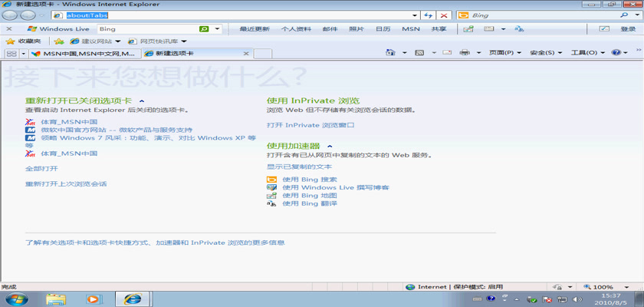
Task: Collapse the 使用加速器 section
Action: tap(330, 145)
